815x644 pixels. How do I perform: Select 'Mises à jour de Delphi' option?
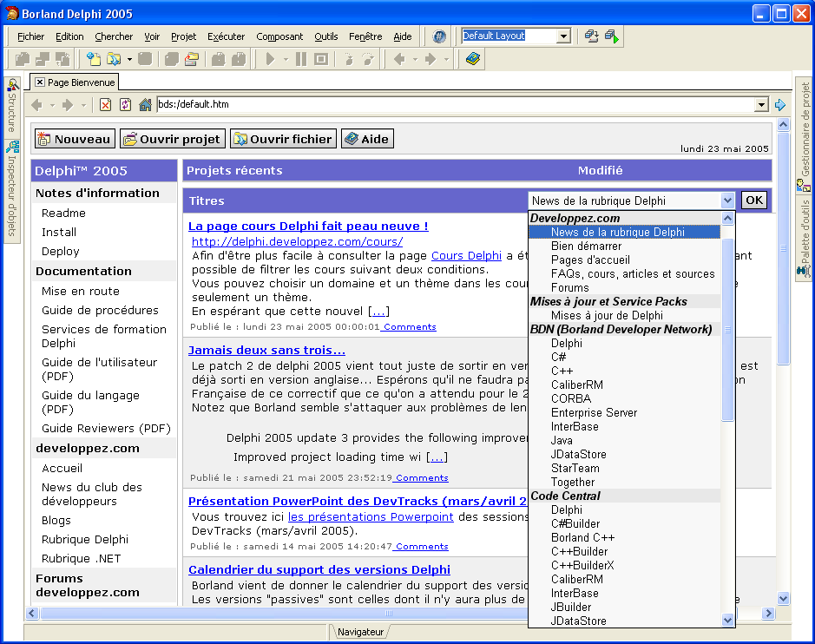tap(607, 315)
